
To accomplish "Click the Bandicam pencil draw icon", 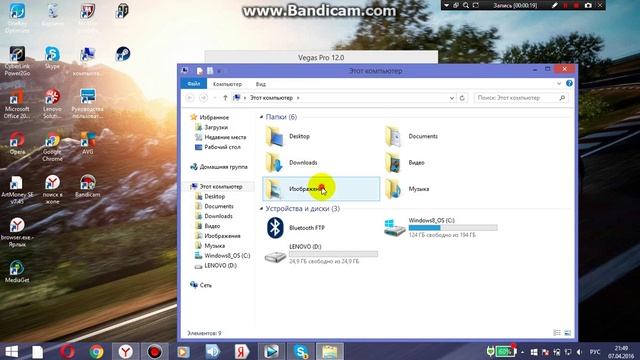I will tap(555, 5).
